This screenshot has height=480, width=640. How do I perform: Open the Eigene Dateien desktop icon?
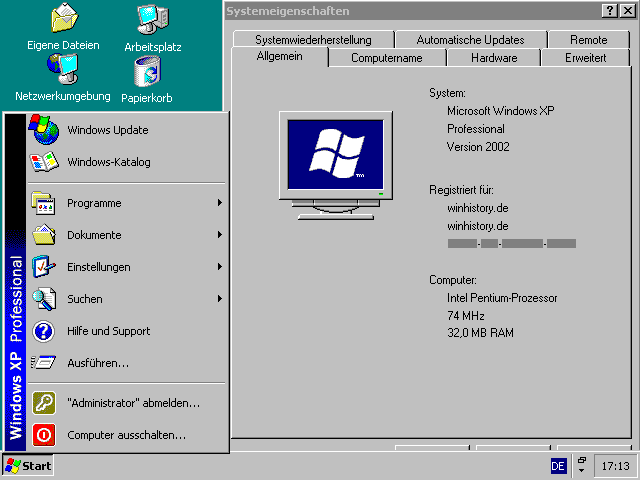[x=63, y=20]
